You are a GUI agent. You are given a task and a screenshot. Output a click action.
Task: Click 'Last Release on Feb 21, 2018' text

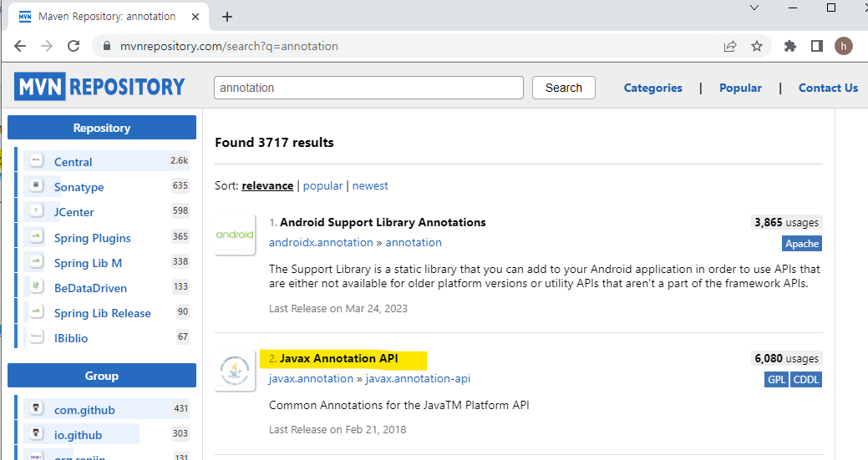pos(338,430)
